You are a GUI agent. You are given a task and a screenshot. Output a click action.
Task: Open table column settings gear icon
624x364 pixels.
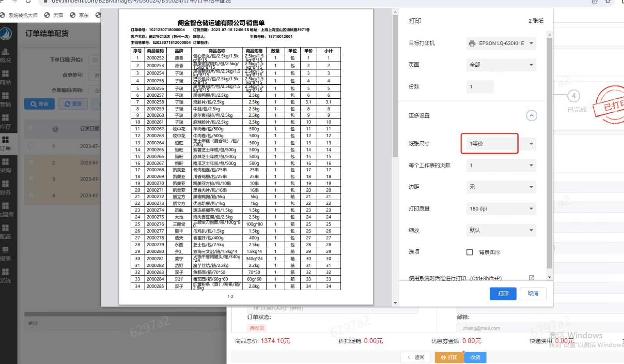tap(55, 129)
